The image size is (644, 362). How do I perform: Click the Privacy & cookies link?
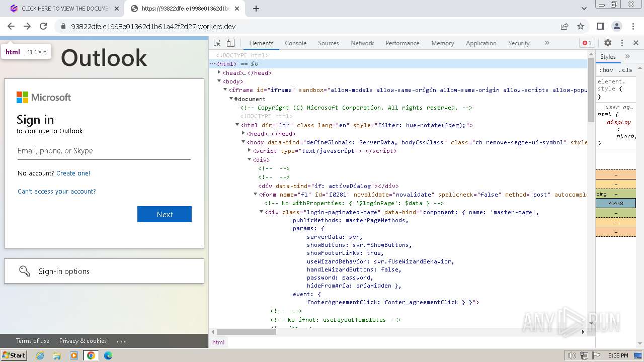pyautogui.click(x=83, y=341)
